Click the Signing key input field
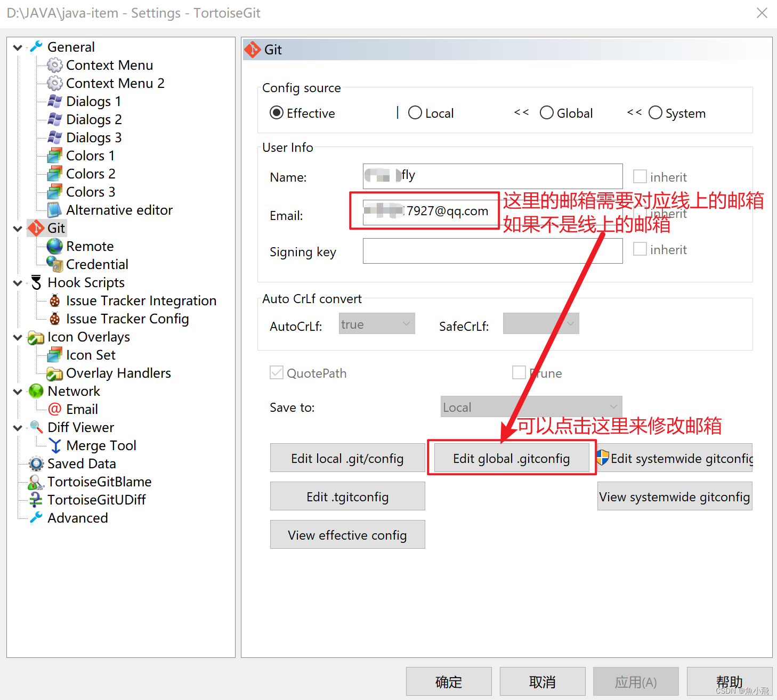The height and width of the screenshot is (700, 777). (x=493, y=251)
